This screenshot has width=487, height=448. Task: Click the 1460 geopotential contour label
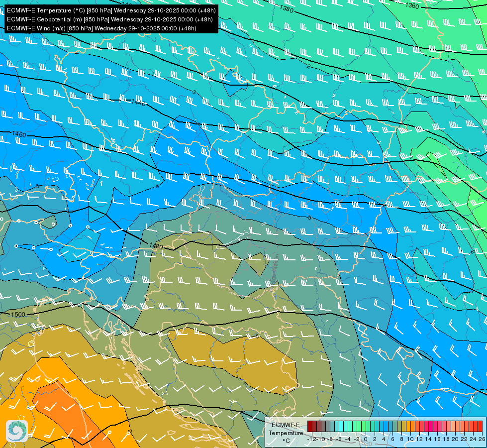(19, 134)
